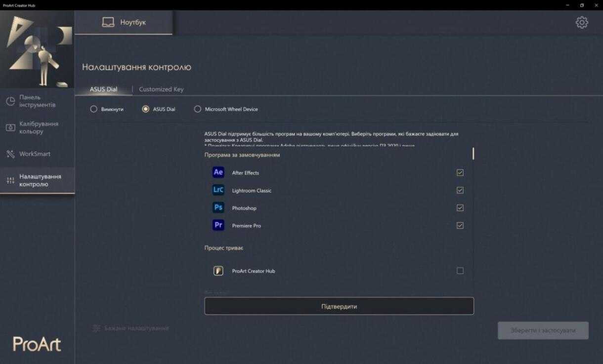Viewport: 603px width, 364px height.
Task: Uncheck the Photoshop checkbox
Action: (x=460, y=208)
